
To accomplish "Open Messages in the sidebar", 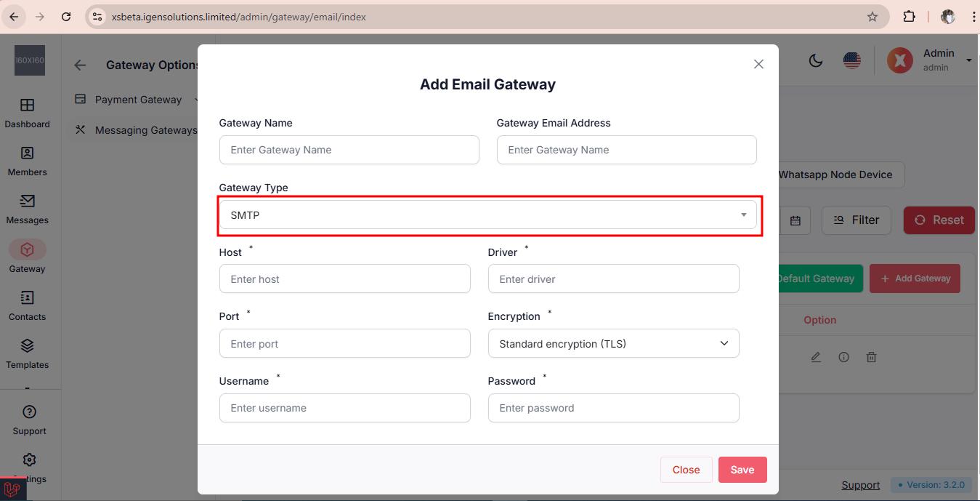I will tap(27, 209).
